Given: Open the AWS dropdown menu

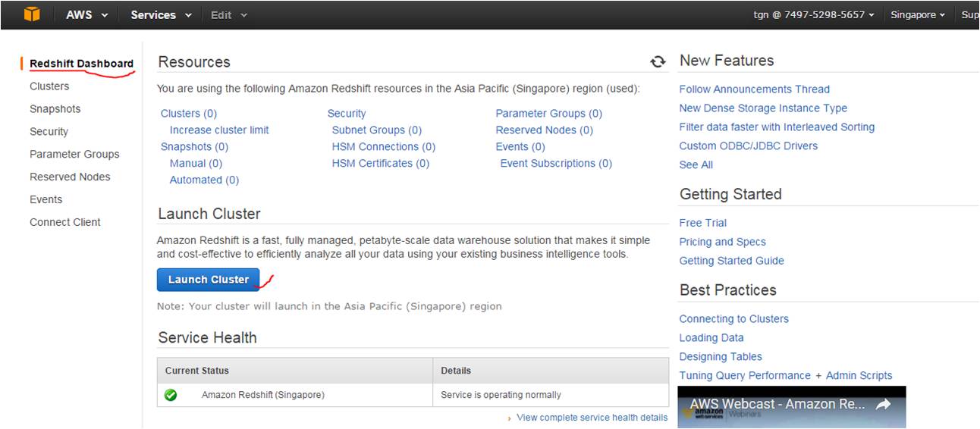Looking at the screenshot, I should click(x=86, y=15).
